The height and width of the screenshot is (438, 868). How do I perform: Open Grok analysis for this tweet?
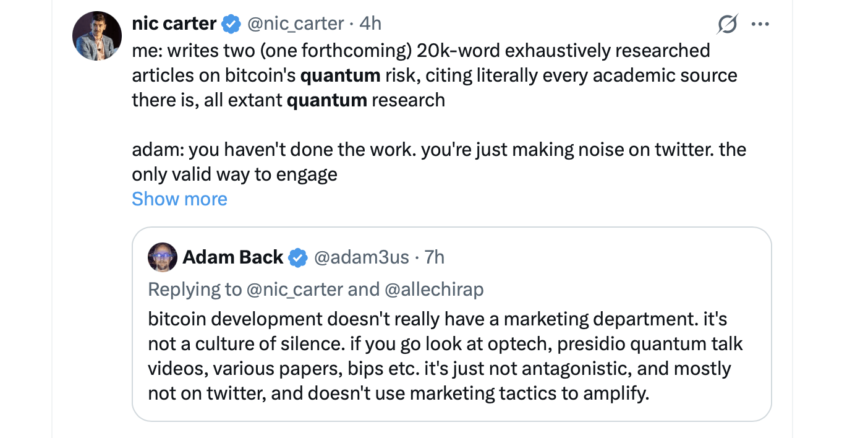tap(728, 24)
